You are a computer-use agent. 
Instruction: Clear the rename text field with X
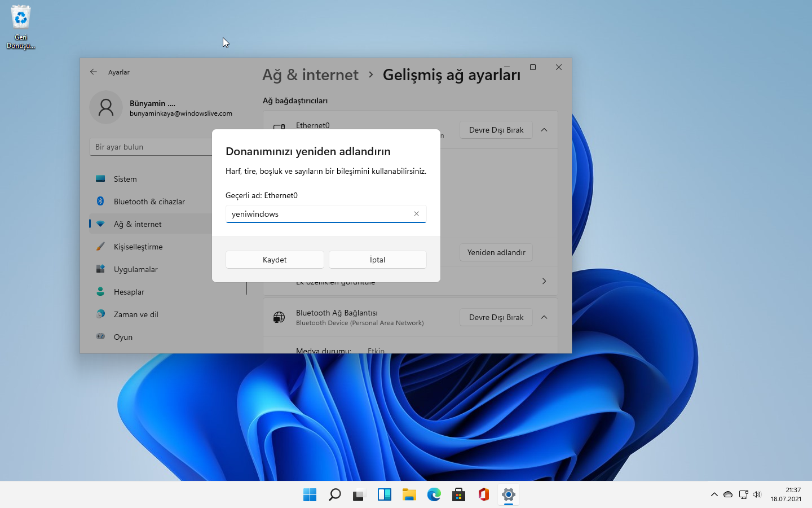[x=416, y=214]
